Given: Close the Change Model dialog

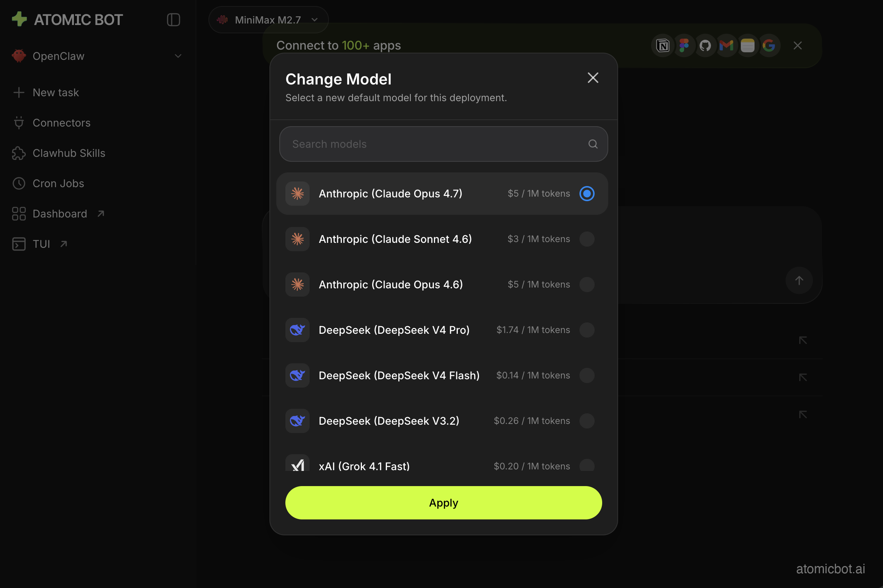Looking at the screenshot, I should 593,78.
